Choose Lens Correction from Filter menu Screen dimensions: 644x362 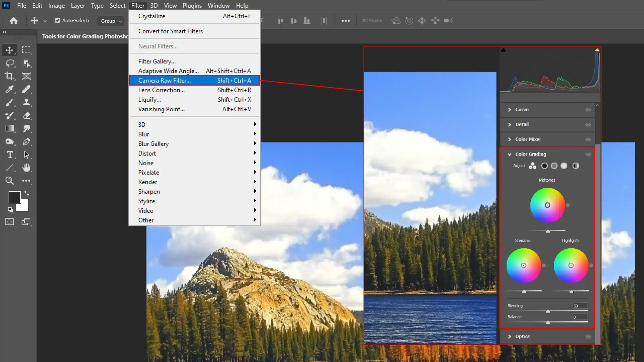click(194, 90)
